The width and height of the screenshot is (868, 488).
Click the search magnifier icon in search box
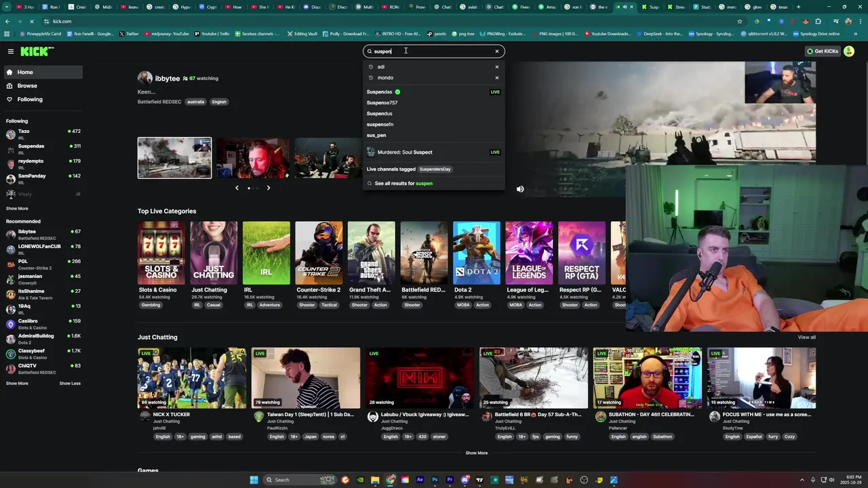point(370,51)
